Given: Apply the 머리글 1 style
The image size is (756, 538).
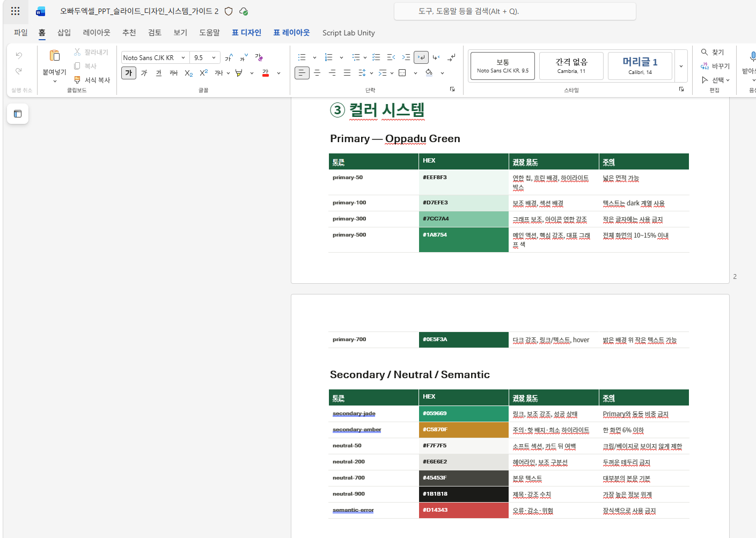Looking at the screenshot, I should [640, 66].
